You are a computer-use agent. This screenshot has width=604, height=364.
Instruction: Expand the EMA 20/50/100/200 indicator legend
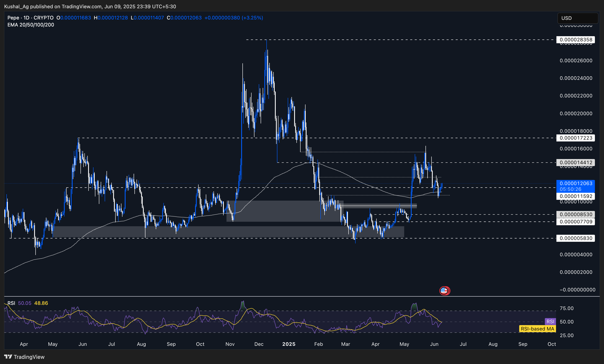click(x=31, y=25)
